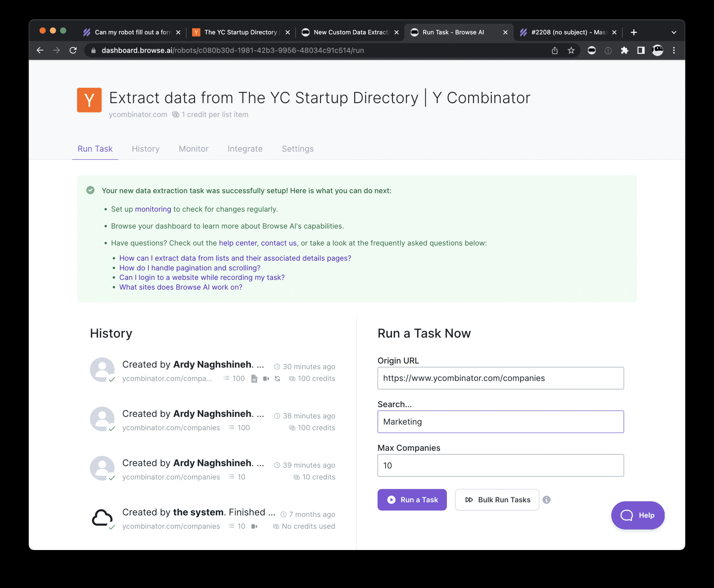Click the info icon beside Bulk Run Tasks
This screenshot has height=588, width=714.
(x=546, y=500)
